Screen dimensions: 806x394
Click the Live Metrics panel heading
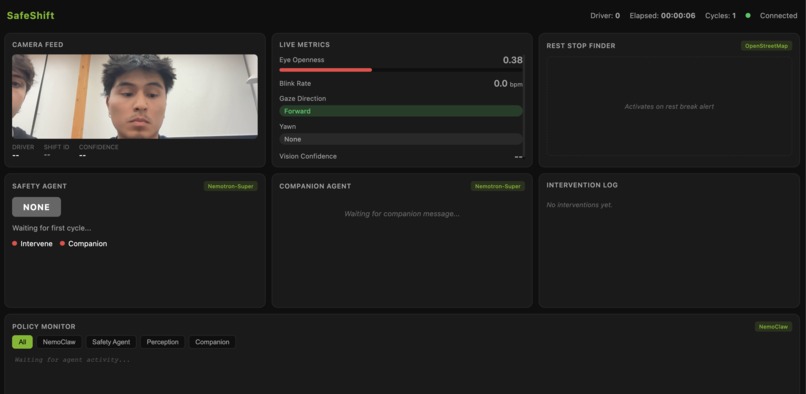pos(305,45)
